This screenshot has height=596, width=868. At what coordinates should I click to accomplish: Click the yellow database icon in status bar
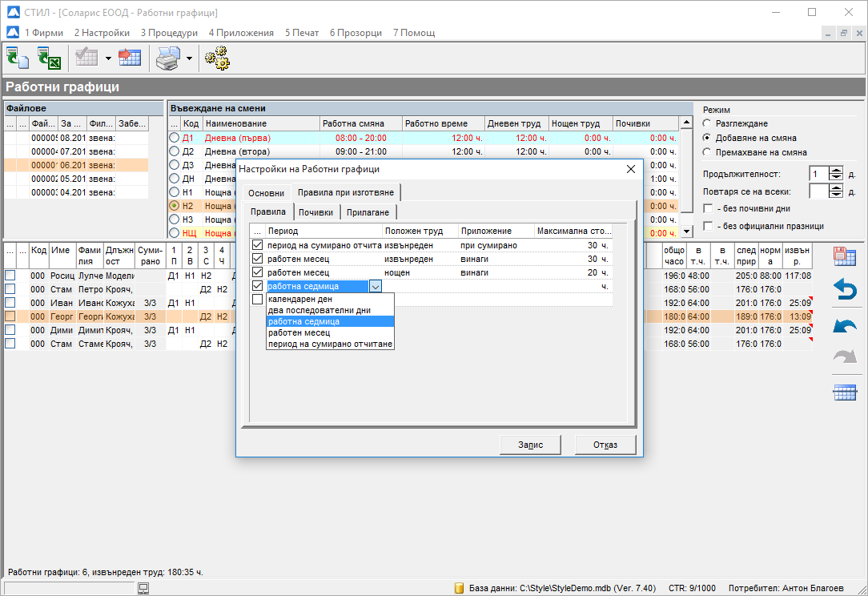pos(459,588)
